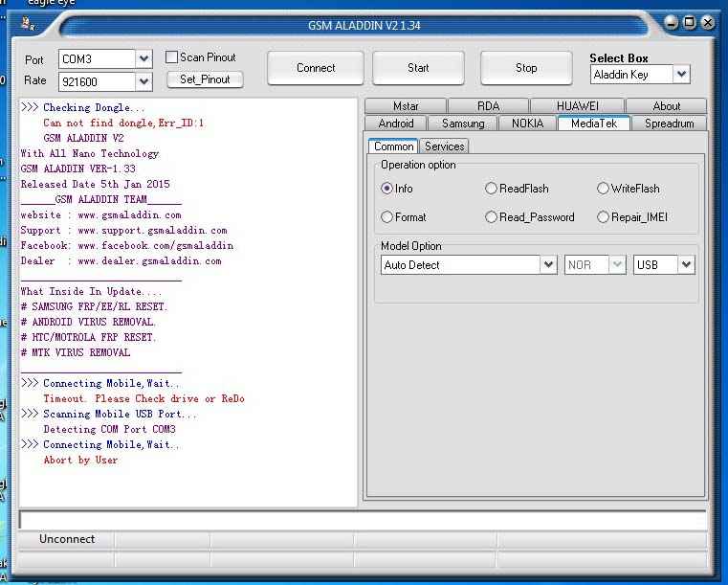This screenshot has height=585, width=728.
Task: Click the website www.gsmaladdin.com log line
Action: pyautogui.click(x=100, y=215)
